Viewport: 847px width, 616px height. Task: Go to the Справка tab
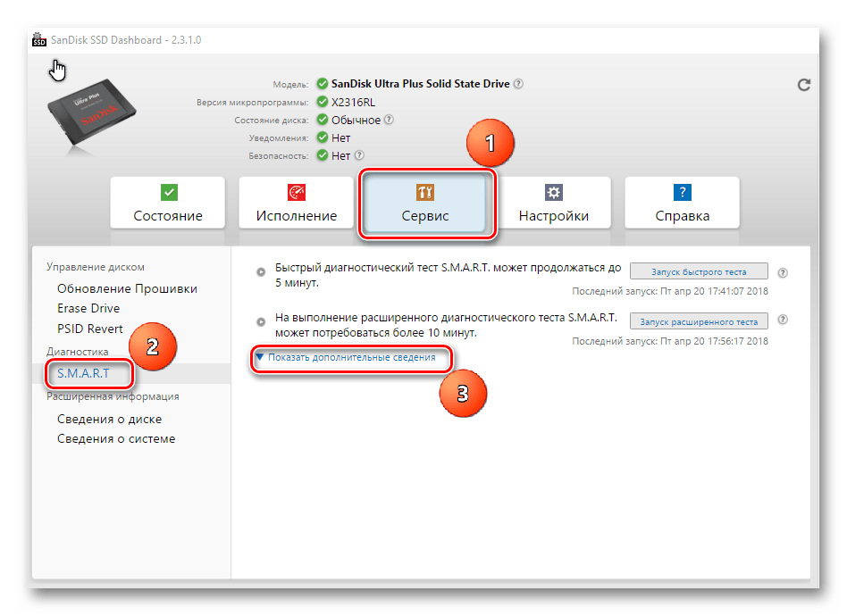pos(683,203)
